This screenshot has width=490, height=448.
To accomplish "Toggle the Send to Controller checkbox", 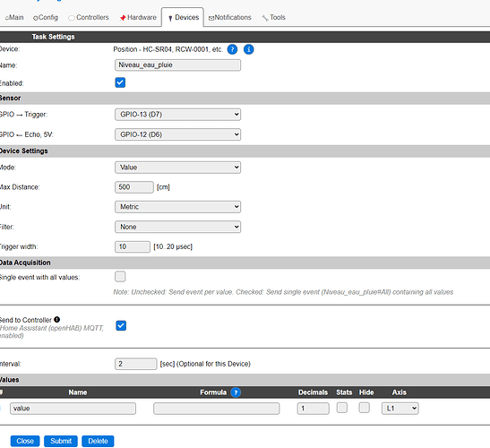I will coord(121,326).
